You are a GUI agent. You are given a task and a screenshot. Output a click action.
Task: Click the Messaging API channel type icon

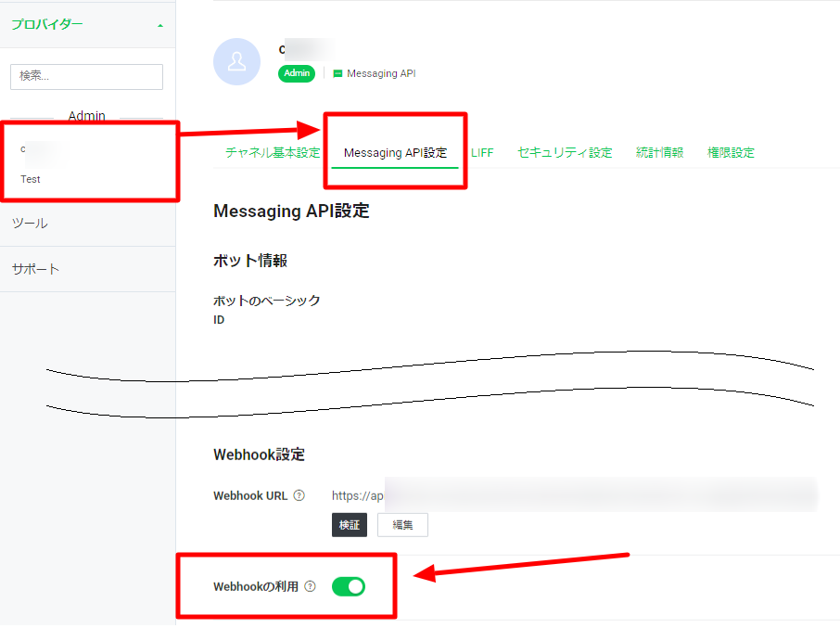pyautogui.click(x=337, y=73)
